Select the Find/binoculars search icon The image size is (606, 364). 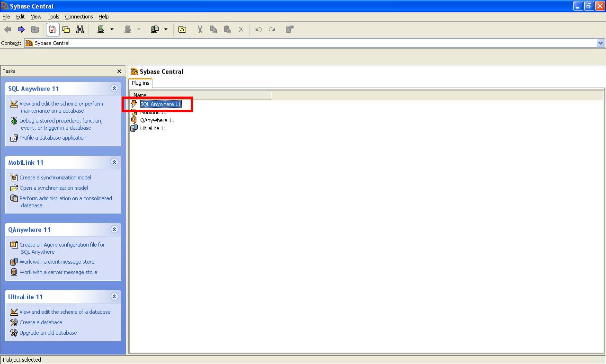click(80, 29)
